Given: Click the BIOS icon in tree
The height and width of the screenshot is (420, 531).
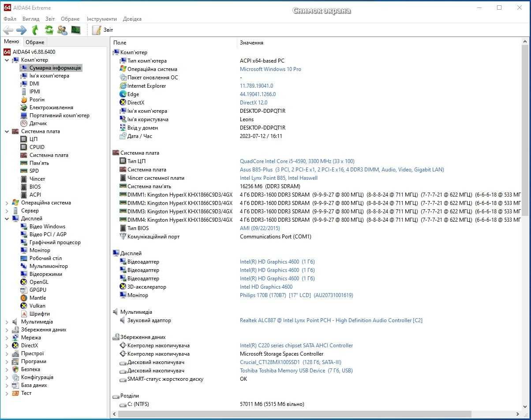Looking at the screenshot, I should pos(24,187).
